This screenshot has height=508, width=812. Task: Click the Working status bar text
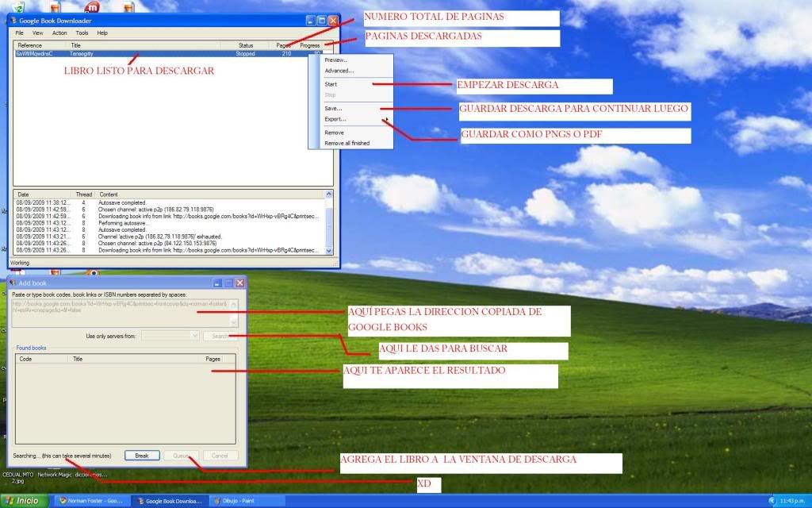20,263
